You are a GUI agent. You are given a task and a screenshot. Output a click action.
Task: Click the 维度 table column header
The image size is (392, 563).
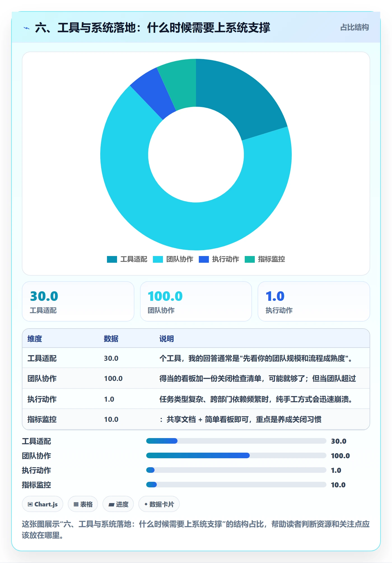[x=35, y=339]
